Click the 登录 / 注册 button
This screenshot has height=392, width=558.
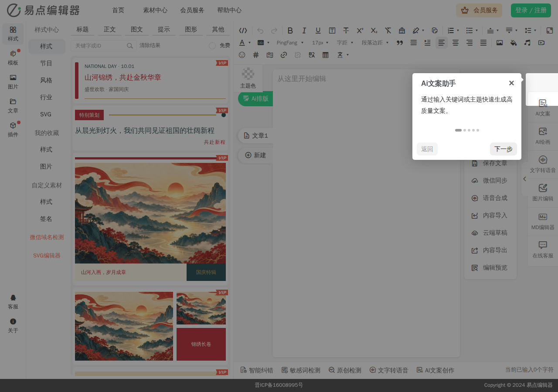pos(531,10)
